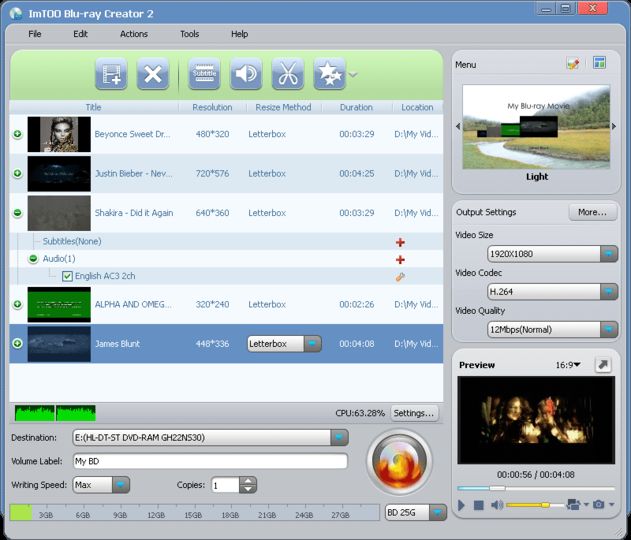The height and width of the screenshot is (540, 631).
Task: Click the preview display mode icon
Action: 573,504
